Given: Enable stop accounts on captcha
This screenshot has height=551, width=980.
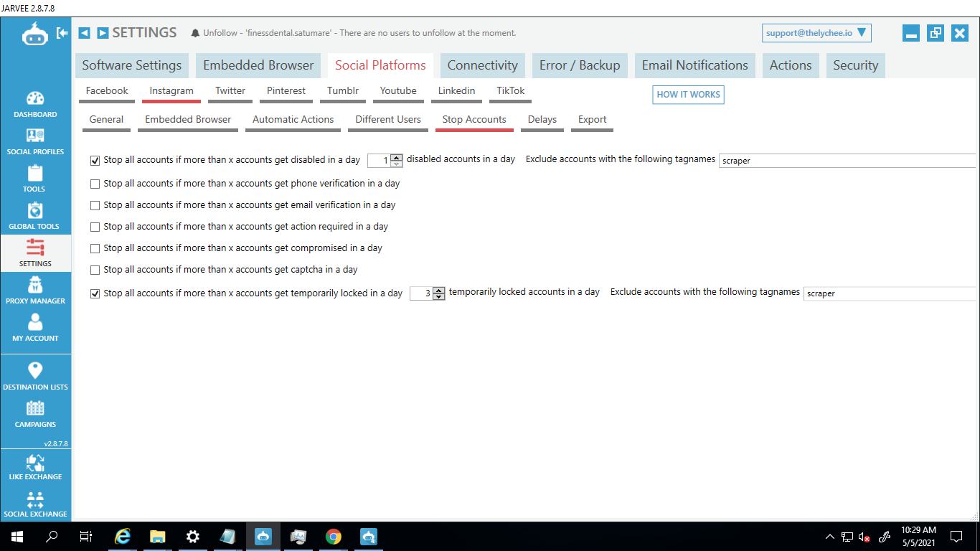Looking at the screenshot, I should point(95,270).
